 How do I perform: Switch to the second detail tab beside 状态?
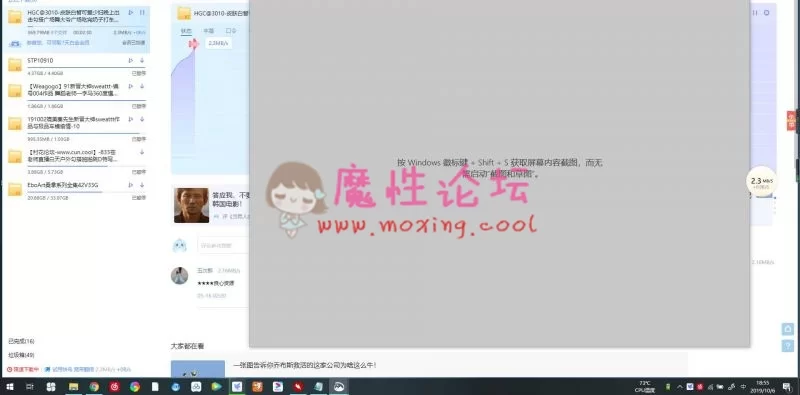click(x=209, y=31)
